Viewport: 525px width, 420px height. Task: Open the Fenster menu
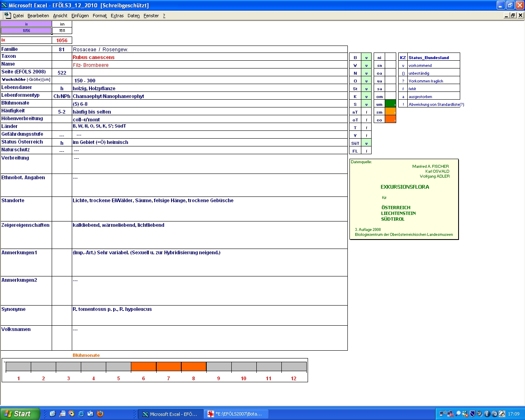coord(151,16)
